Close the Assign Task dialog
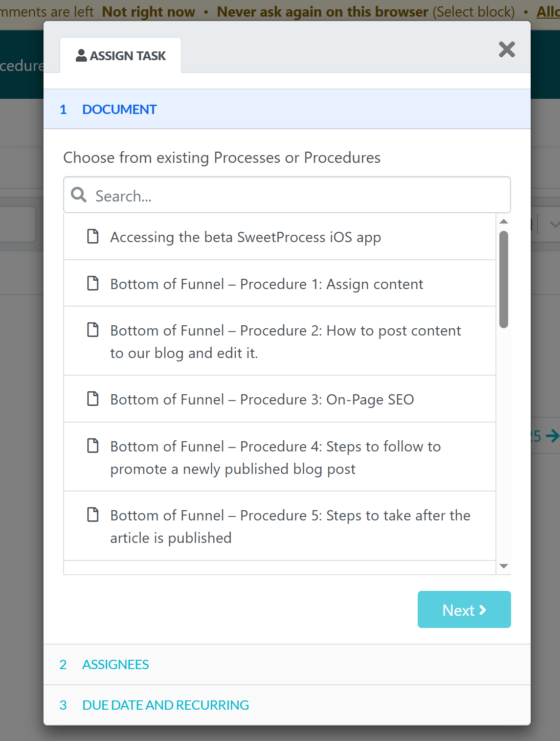560x741 pixels. [x=506, y=49]
